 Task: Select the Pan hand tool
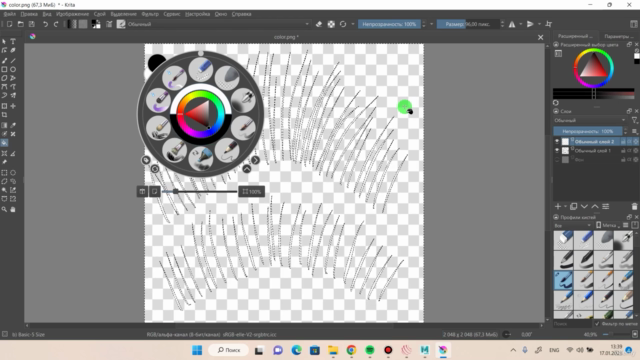[x=13, y=209]
